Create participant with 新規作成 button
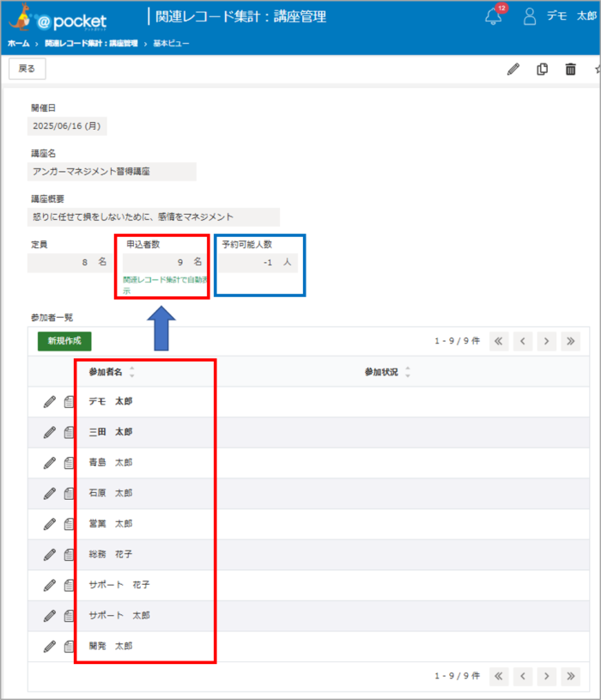This screenshot has width=601, height=700. [x=64, y=341]
